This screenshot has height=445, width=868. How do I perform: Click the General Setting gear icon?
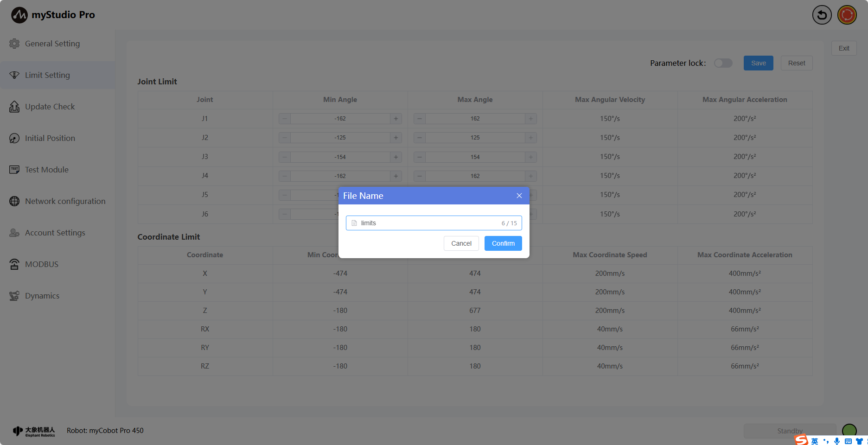click(x=14, y=44)
